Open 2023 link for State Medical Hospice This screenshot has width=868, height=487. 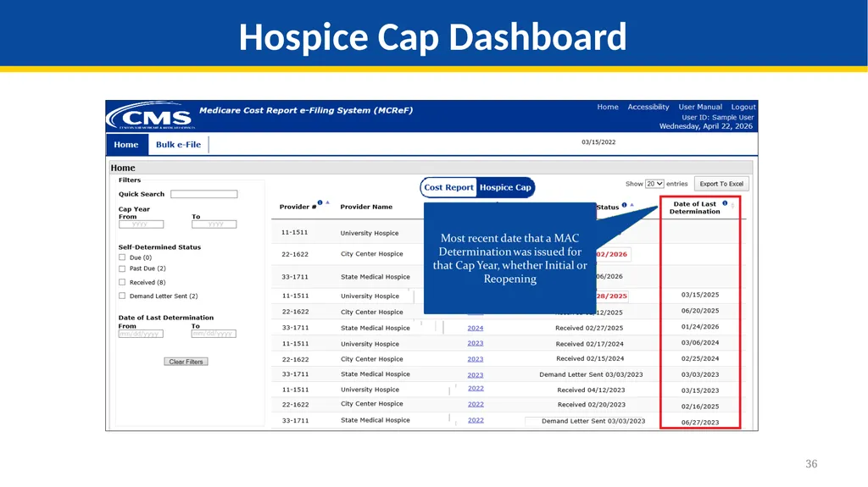click(475, 374)
